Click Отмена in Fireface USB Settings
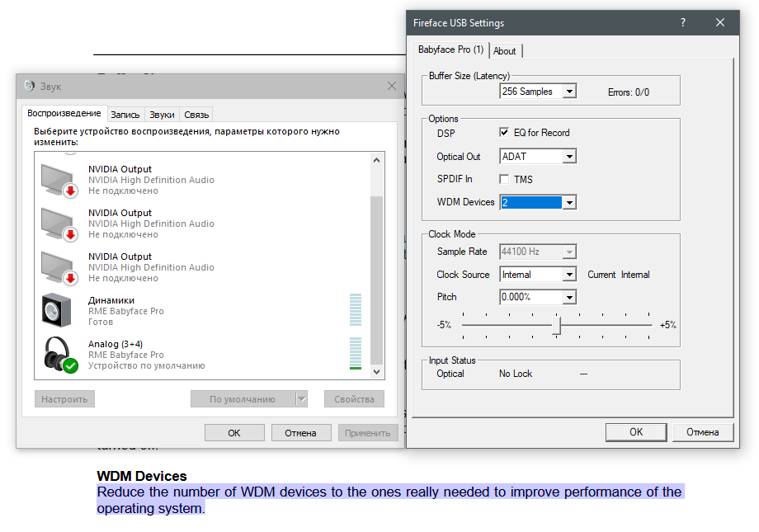This screenshot has height=532, width=759. tap(702, 432)
